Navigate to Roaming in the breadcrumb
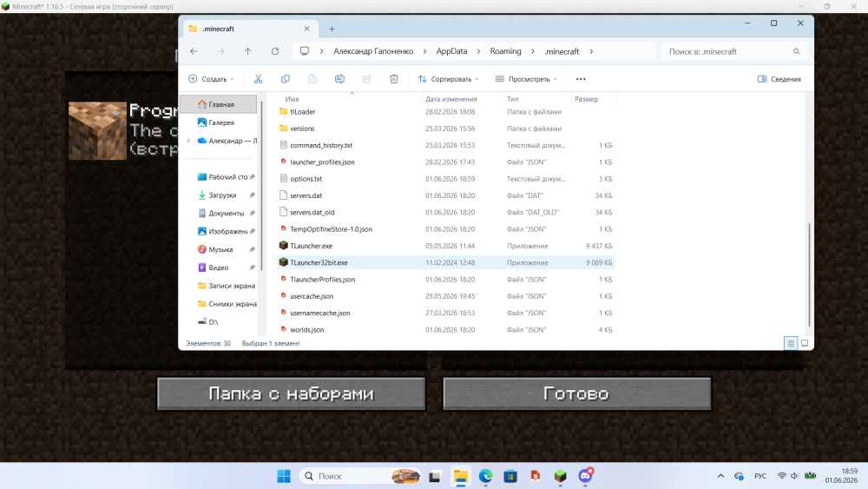This screenshot has height=489, width=868. 505,51
